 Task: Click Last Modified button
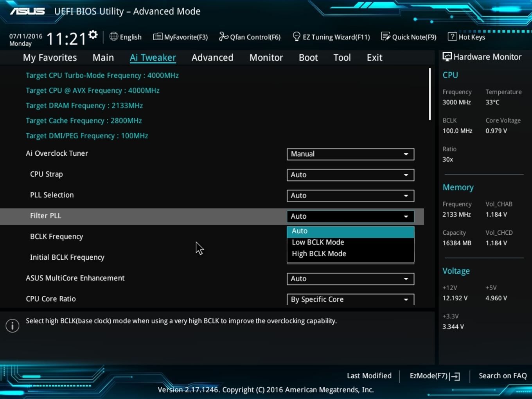click(x=369, y=376)
